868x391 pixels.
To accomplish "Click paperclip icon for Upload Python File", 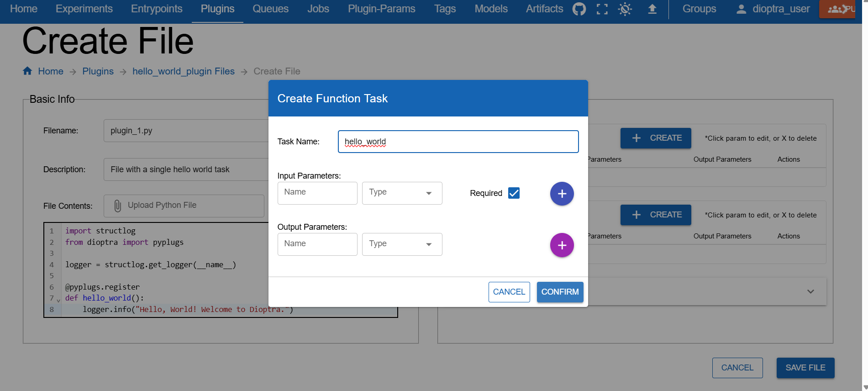I will tap(118, 206).
